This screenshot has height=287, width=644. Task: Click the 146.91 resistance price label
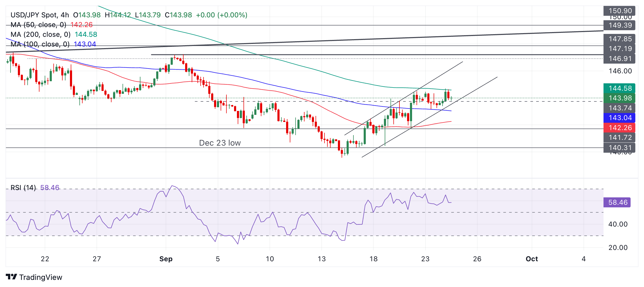click(x=619, y=59)
